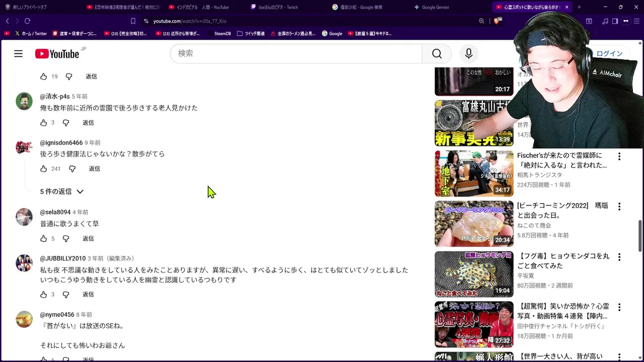This screenshot has height=362, width=644.
Task: Switch to the 恐怖映像 YouTube tab
Action: 123,7
